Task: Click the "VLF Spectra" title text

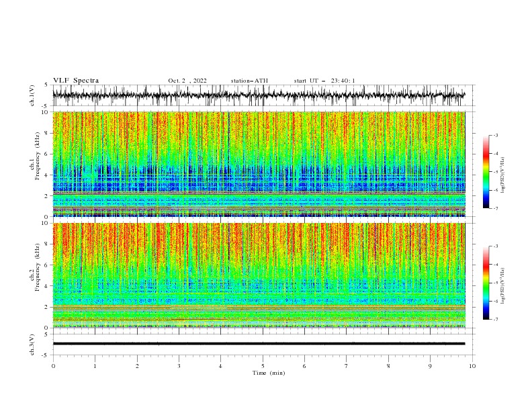Action: pos(76,81)
